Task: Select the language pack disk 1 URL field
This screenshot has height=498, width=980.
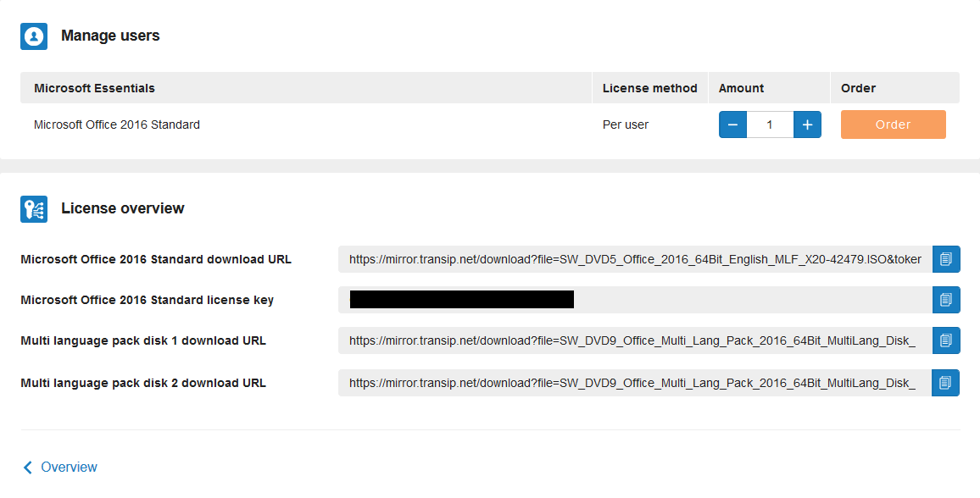Action: pos(635,340)
